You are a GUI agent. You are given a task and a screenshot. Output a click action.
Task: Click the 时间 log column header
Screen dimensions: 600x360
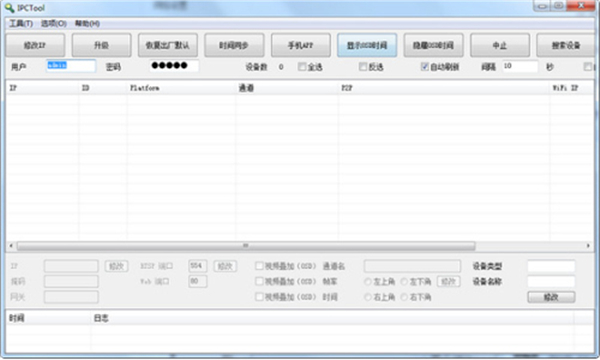click(49, 318)
